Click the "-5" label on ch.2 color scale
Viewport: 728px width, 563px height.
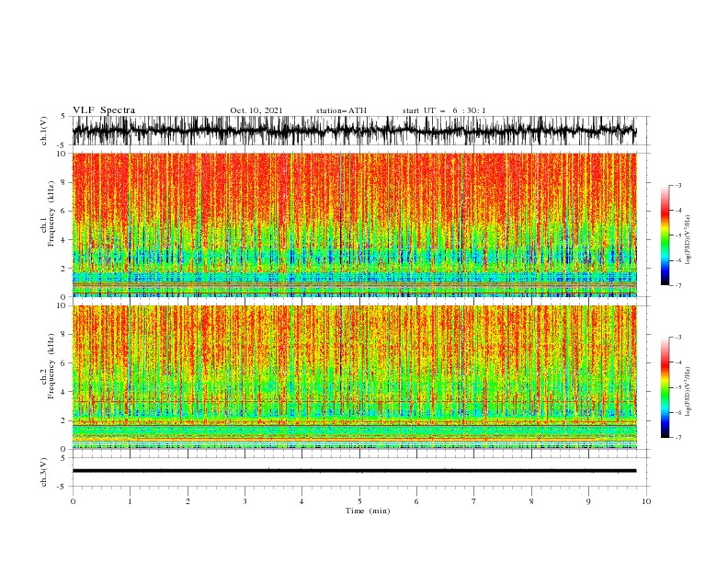click(x=677, y=387)
